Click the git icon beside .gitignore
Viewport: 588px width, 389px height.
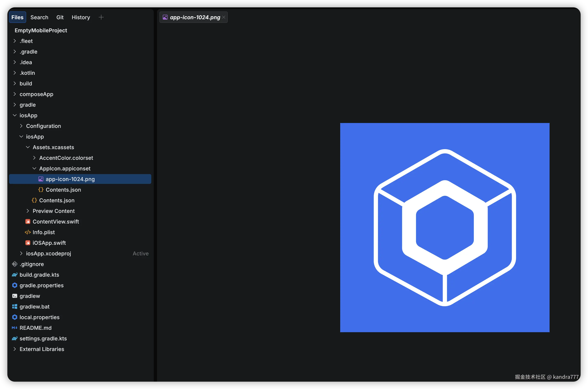[15, 264]
